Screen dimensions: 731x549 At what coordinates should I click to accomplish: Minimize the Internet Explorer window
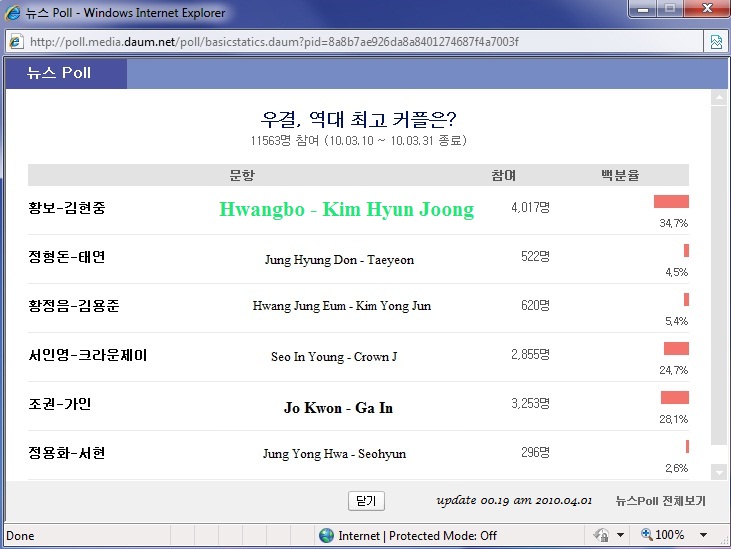point(643,8)
